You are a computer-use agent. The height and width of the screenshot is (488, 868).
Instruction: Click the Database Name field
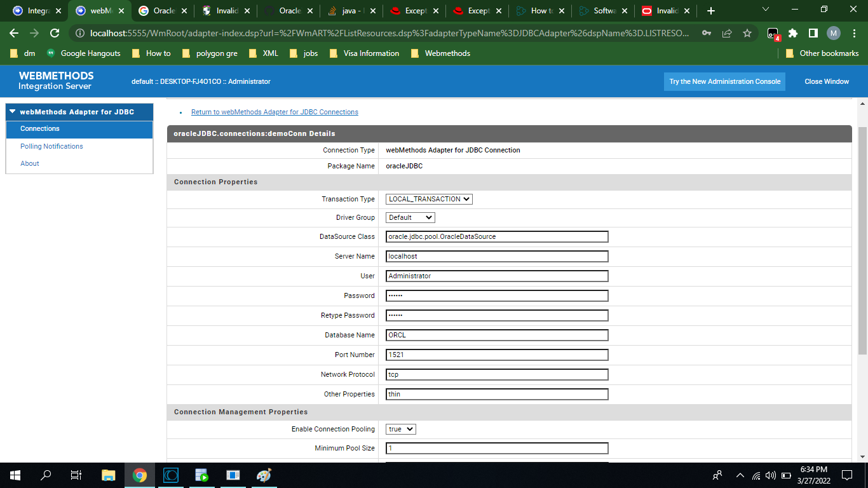click(x=497, y=335)
